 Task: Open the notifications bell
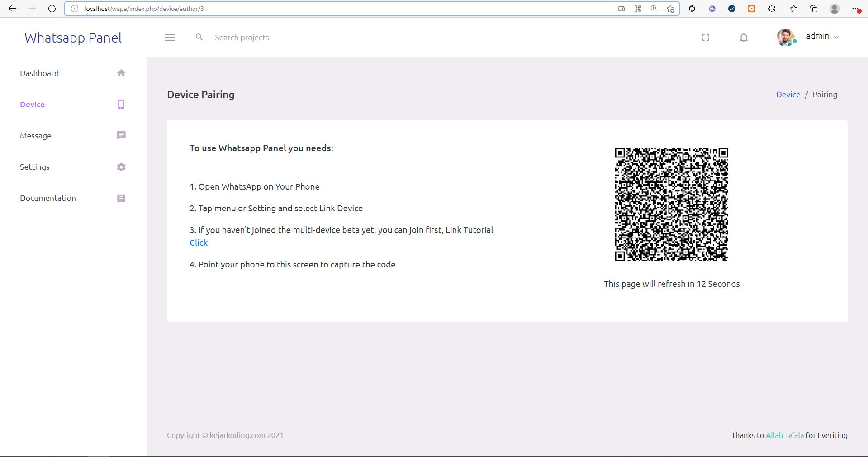[x=744, y=38]
